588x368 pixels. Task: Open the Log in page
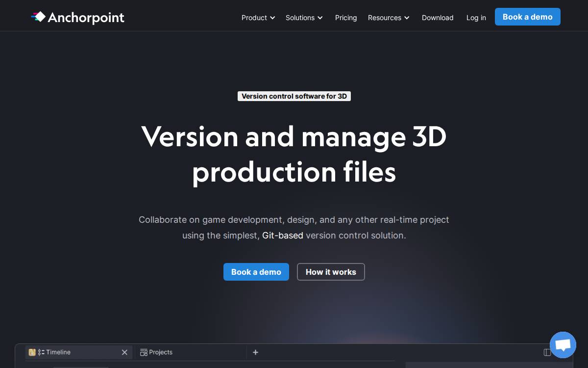point(476,18)
